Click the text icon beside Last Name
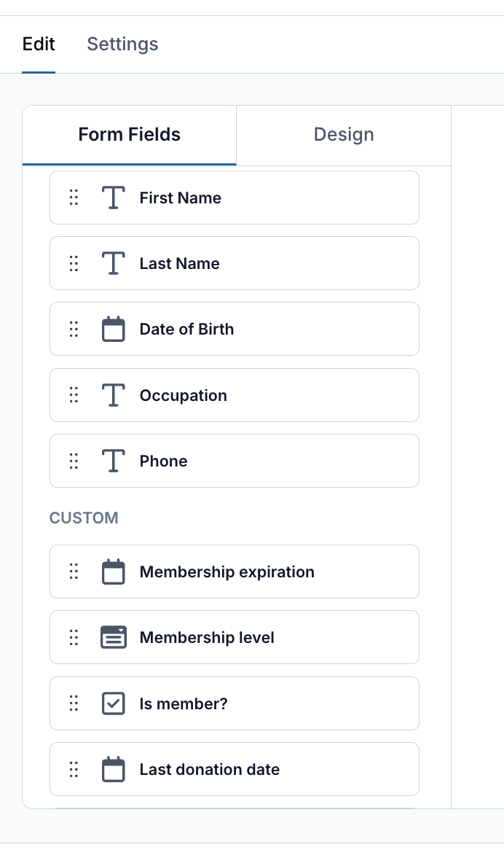The height and width of the screenshot is (850, 504). 113,263
